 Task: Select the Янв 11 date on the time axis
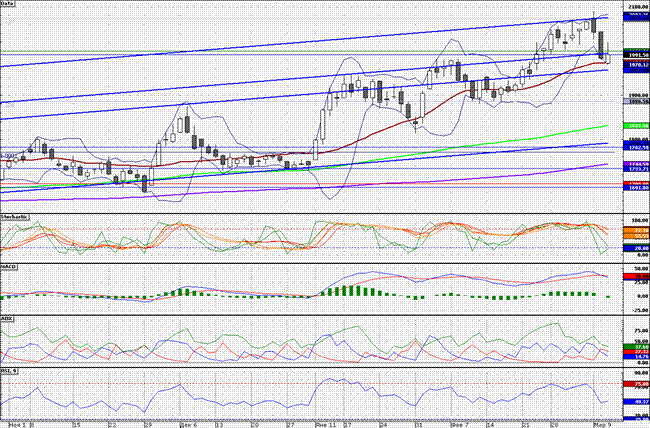[x=324, y=423]
